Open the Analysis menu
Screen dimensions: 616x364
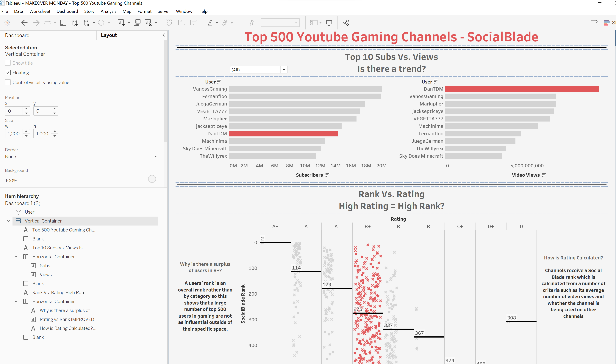[108, 11]
